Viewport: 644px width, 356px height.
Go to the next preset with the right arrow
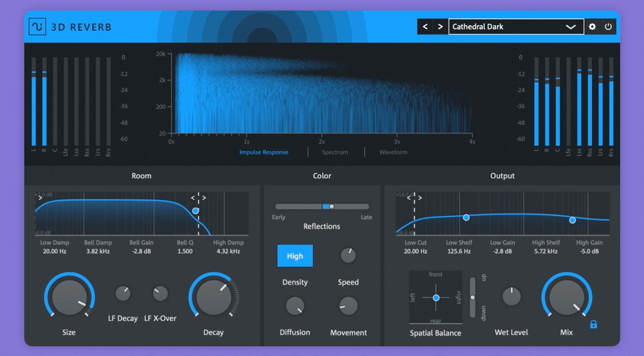tap(440, 26)
